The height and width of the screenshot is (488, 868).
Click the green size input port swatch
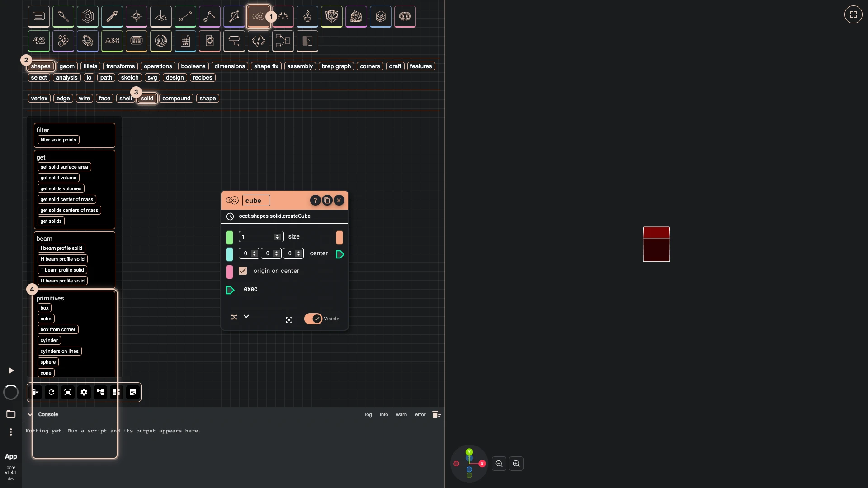point(230,237)
